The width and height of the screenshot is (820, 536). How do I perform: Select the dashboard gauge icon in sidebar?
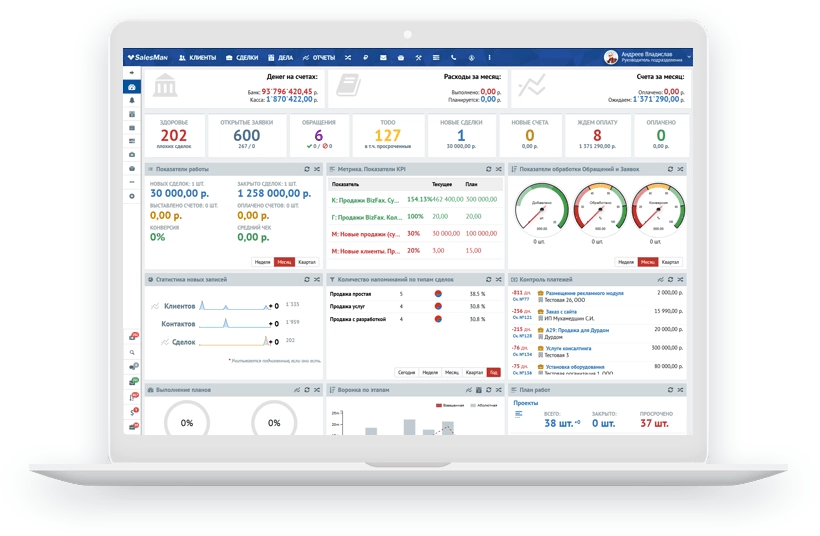coord(132,87)
